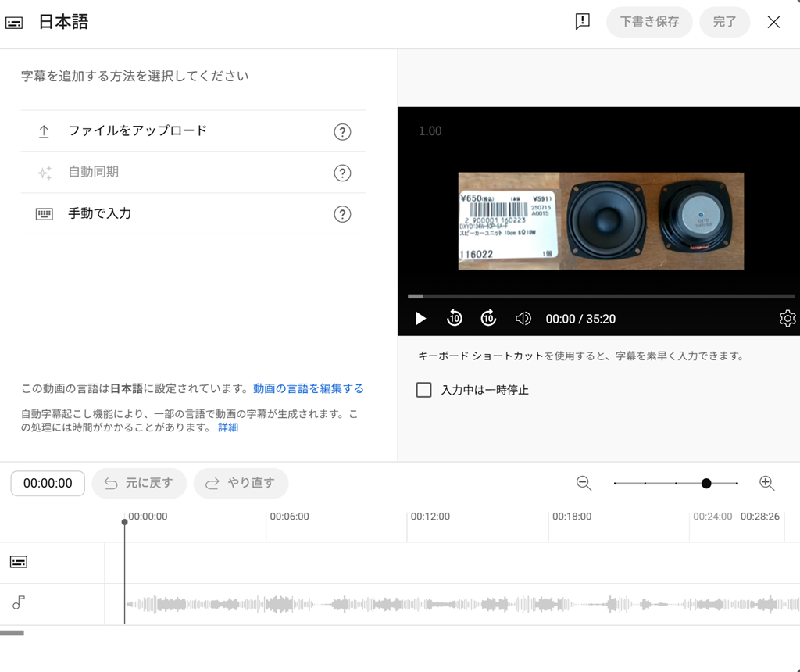Click the send feedback icon
800x672 pixels.
[582, 22]
